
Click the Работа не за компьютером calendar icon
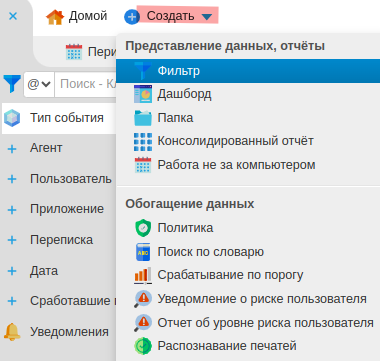tap(143, 165)
